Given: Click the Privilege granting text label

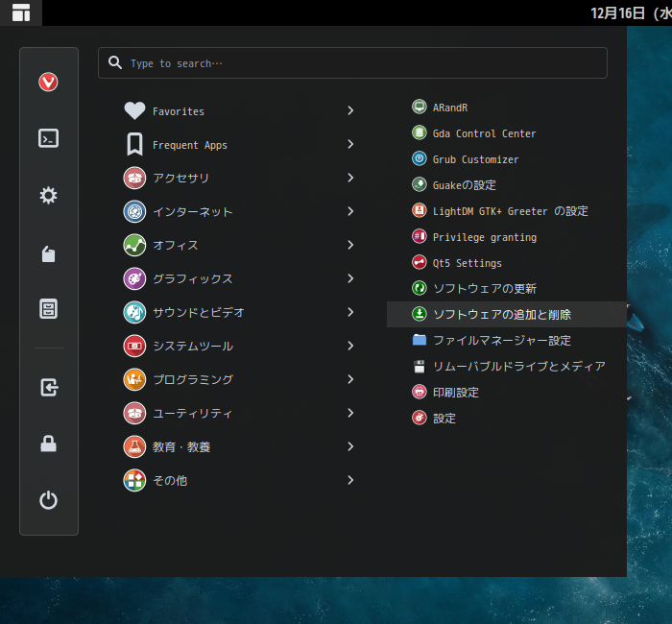Looking at the screenshot, I should point(485,237).
